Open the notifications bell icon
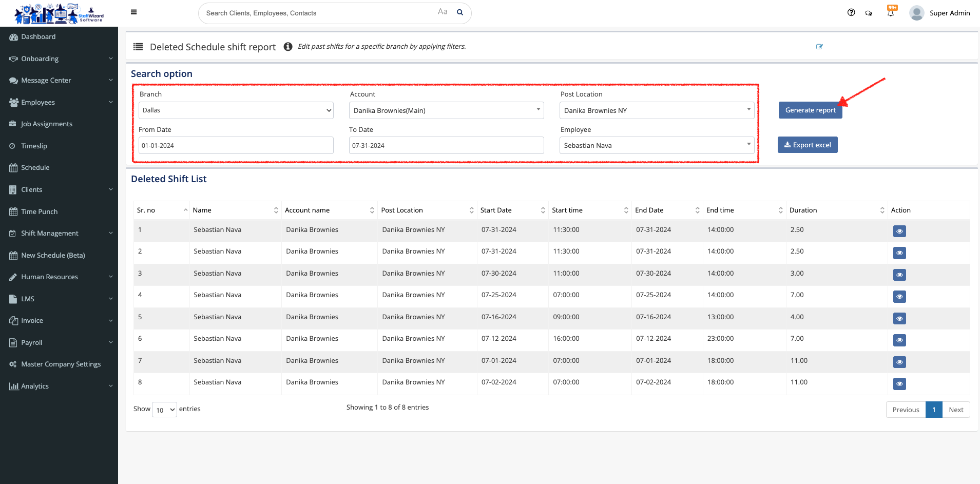The height and width of the screenshot is (484, 980). coord(891,13)
